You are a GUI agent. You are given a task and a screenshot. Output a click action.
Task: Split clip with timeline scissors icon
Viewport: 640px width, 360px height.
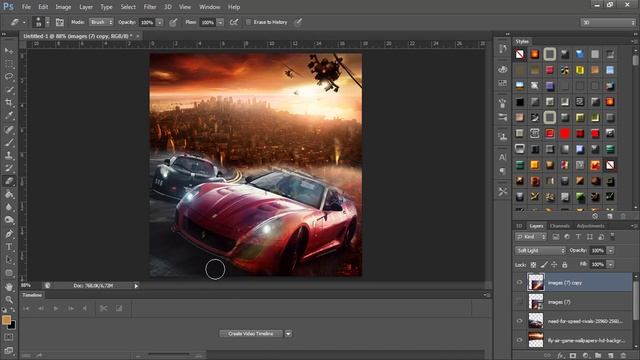coord(103,308)
